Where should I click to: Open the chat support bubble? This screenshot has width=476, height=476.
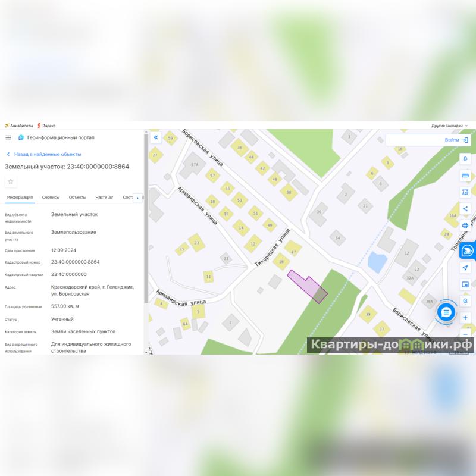pos(446,312)
